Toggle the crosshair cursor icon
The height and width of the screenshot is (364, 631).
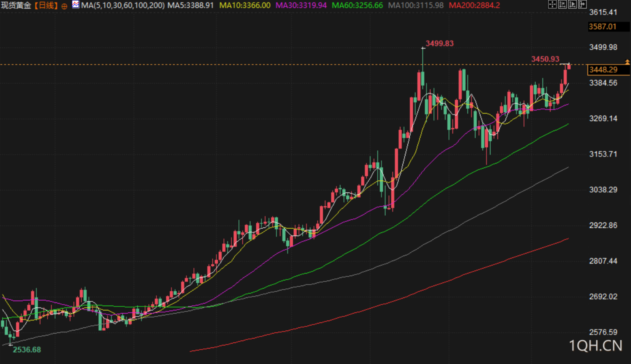[x=552, y=4]
